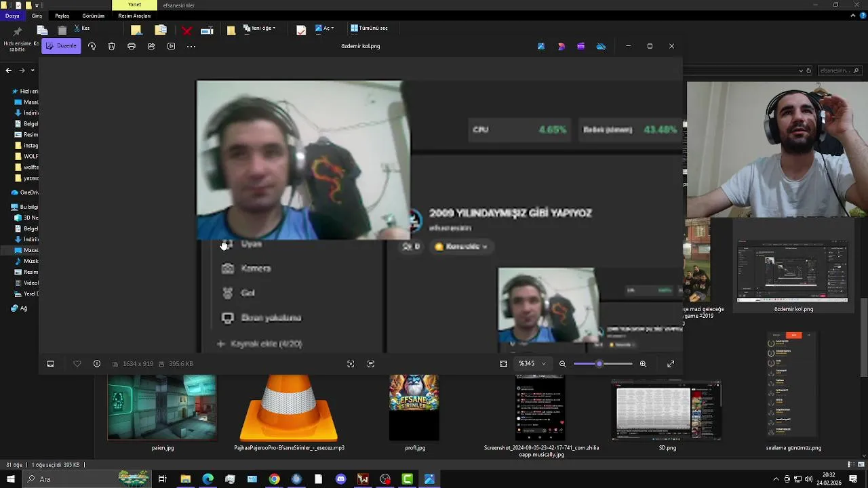Open the three-dots more options menu
Viewport: 868px width, 488px height.
(191, 46)
